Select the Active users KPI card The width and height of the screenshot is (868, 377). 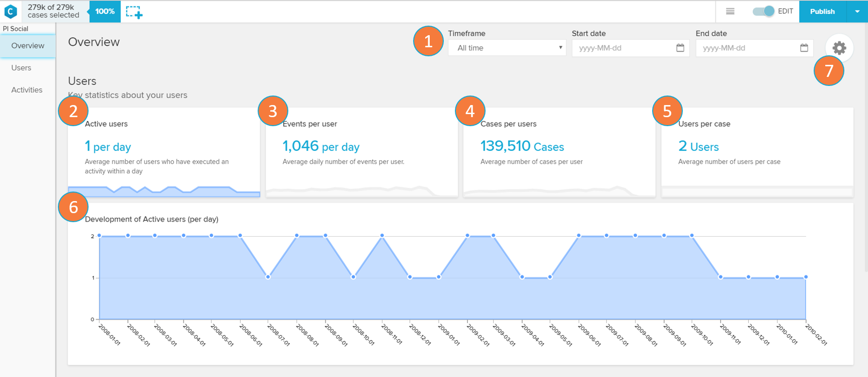(x=164, y=152)
